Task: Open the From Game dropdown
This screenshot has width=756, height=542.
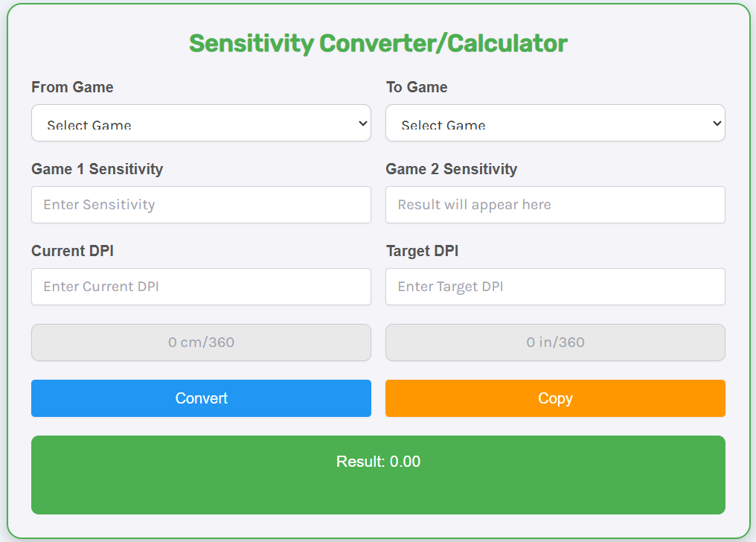Action: 201,123
